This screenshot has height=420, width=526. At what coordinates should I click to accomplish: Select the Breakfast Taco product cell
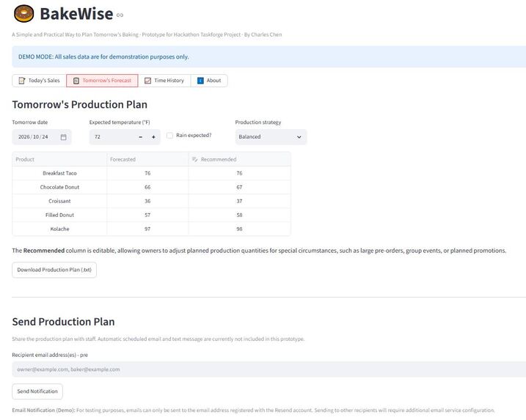59,173
